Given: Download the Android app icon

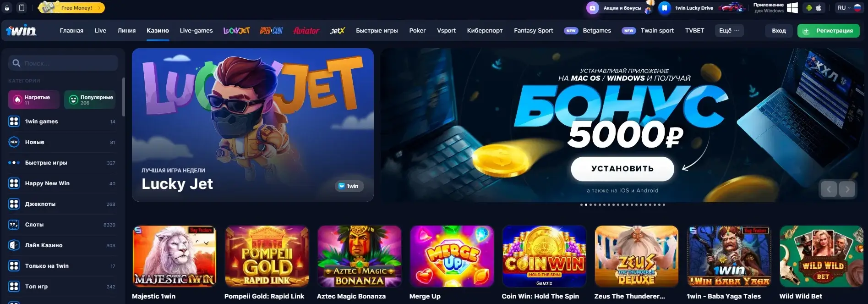Looking at the screenshot, I should 809,8.
